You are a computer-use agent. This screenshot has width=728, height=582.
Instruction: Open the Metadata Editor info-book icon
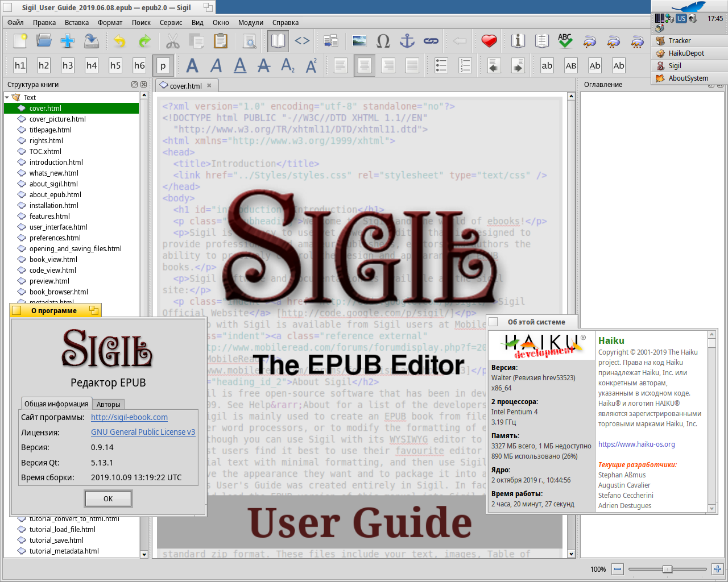point(518,41)
